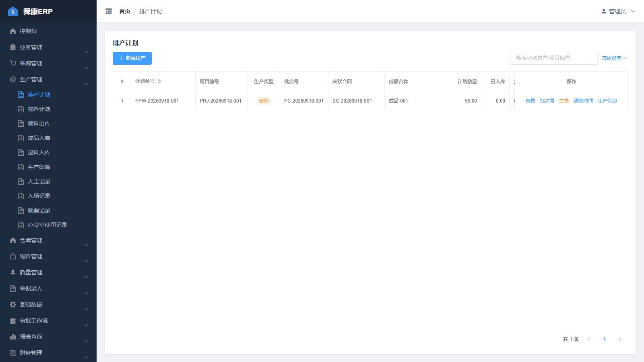The image size is (644, 362).
Task: Open the 高级搜索 dropdown
Action: pyautogui.click(x=614, y=58)
